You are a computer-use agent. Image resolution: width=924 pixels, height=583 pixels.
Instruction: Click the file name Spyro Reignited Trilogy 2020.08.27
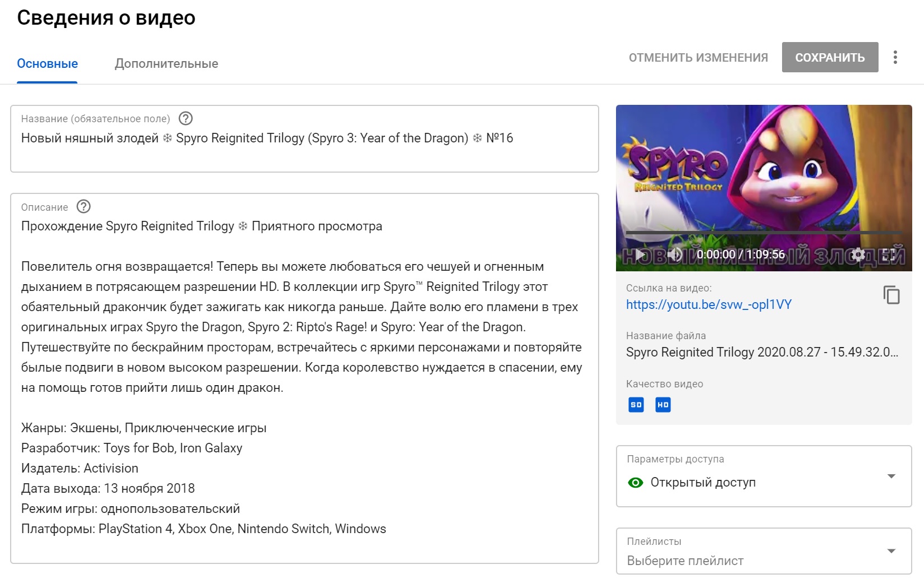(762, 352)
